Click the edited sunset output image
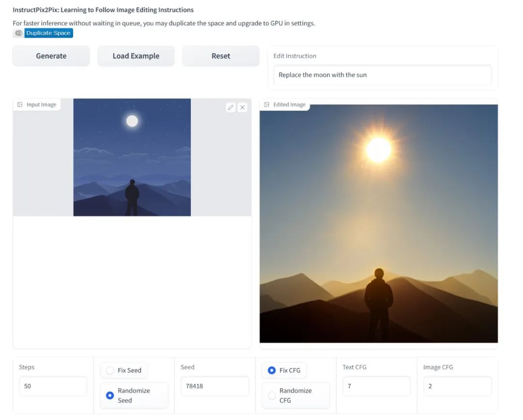 379,223
